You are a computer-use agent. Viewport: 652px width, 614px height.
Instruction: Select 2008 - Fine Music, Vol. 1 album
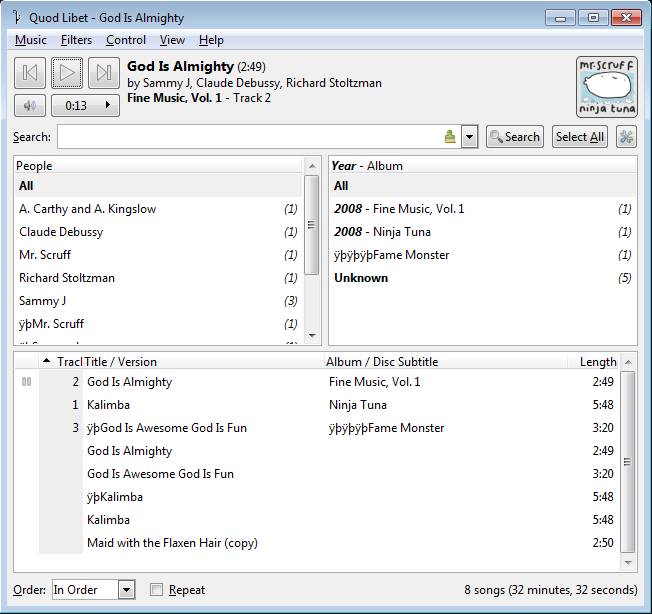pyautogui.click(x=483, y=209)
